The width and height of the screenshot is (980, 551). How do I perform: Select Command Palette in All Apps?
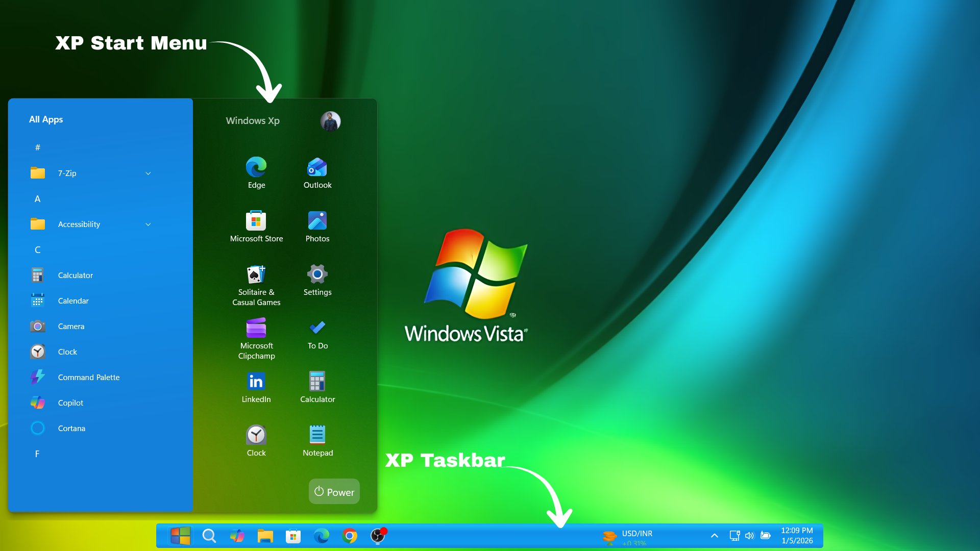pos(88,378)
